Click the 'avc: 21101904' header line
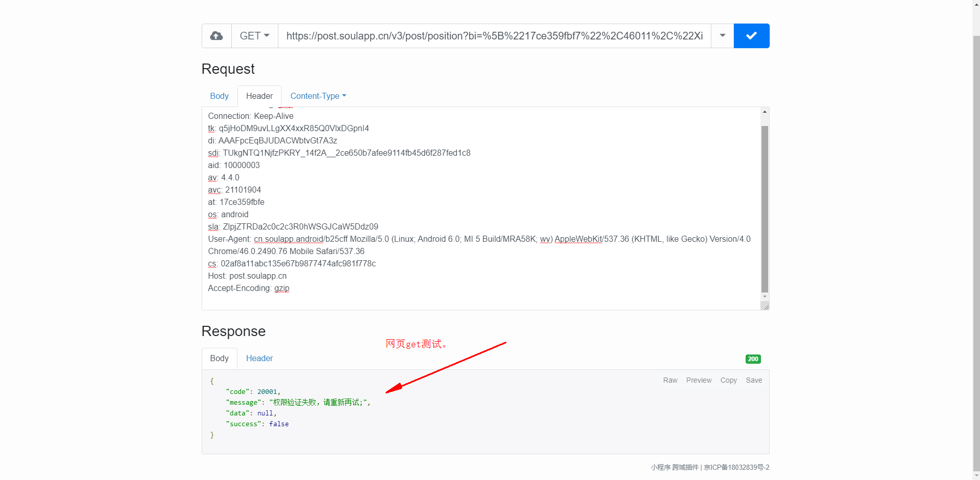Viewport: 980px width, 480px height. pyautogui.click(x=234, y=190)
